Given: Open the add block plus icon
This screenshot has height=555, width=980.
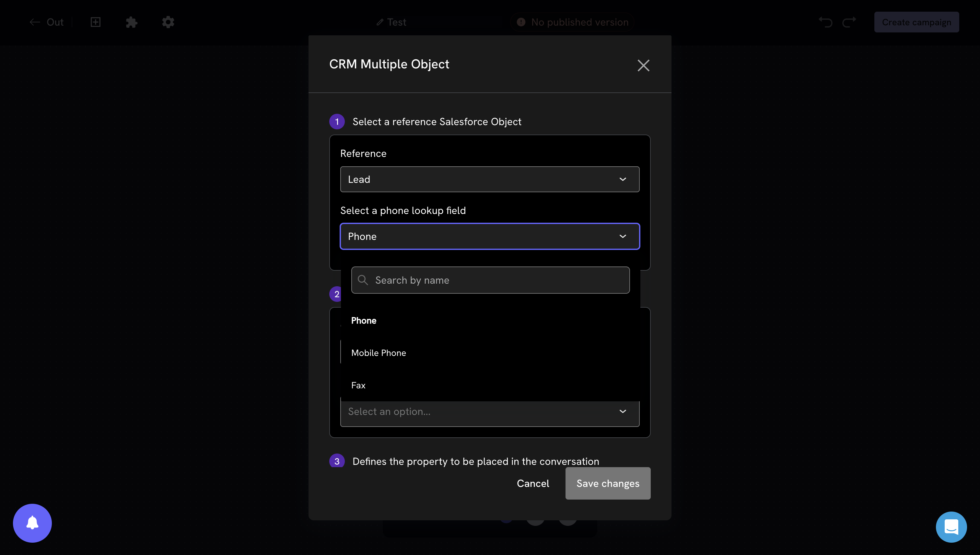Looking at the screenshot, I should click(96, 22).
